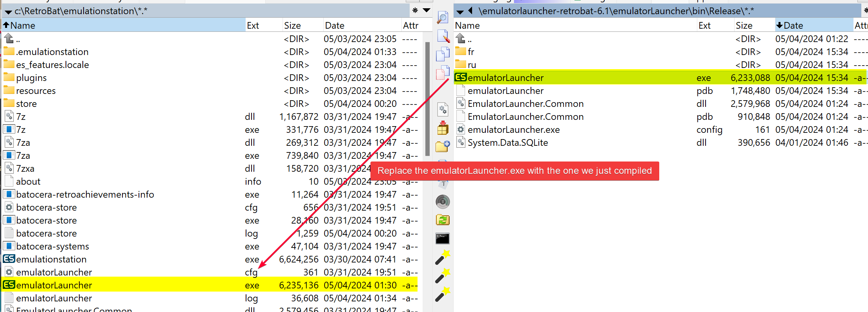The height and width of the screenshot is (312, 868).
Task: Click the favorites star in left panel header
Action: [x=415, y=11]
